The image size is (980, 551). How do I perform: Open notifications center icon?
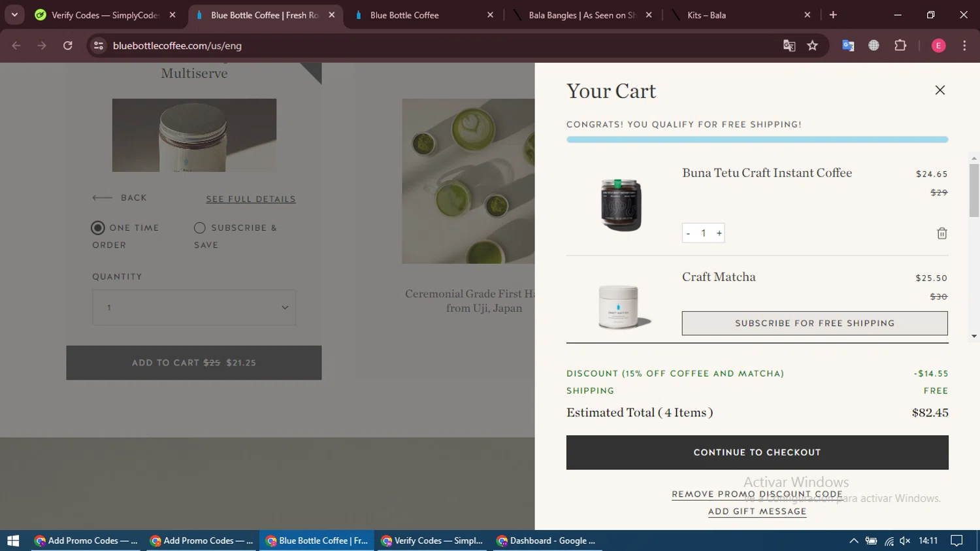[956, 541]
